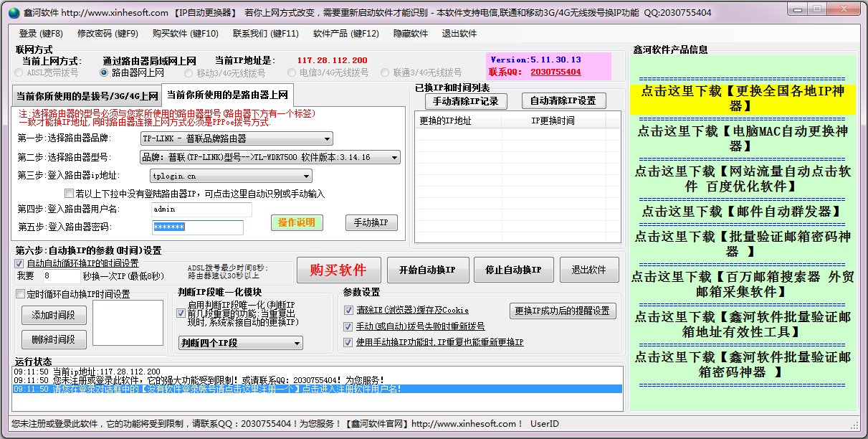Click the globe app icon in title bar

(x=14, y=13)
